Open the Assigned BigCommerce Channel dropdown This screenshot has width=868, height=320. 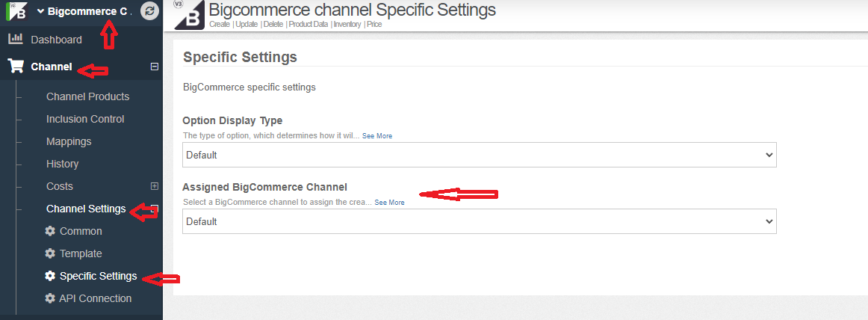pyautogui.click(x=480, y=221)
